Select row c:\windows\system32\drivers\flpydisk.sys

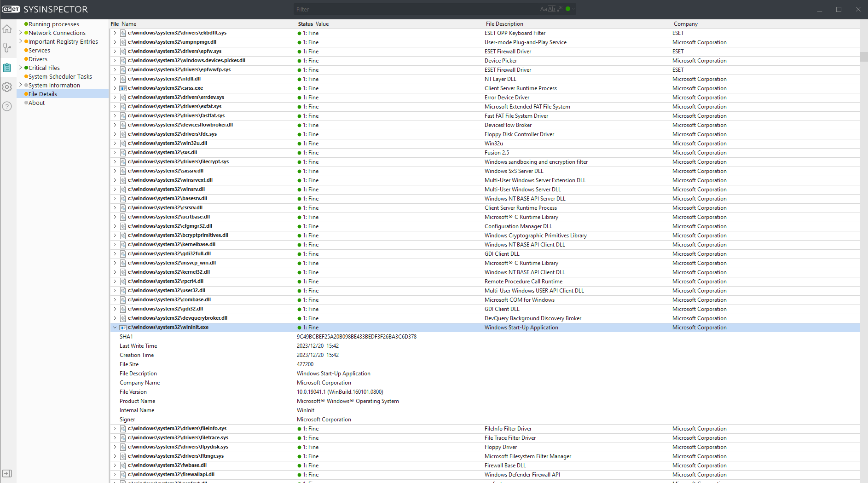tap(485, 447)
